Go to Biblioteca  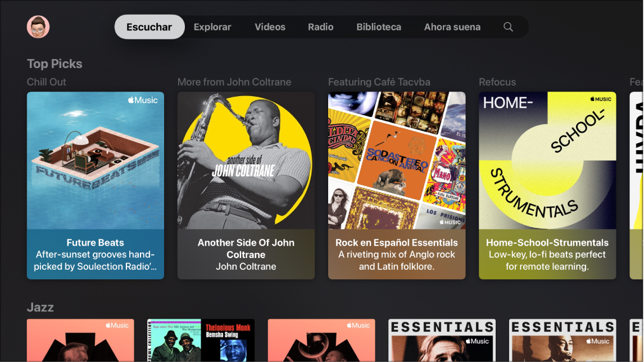pyautogui.click(x=379, y=26)
